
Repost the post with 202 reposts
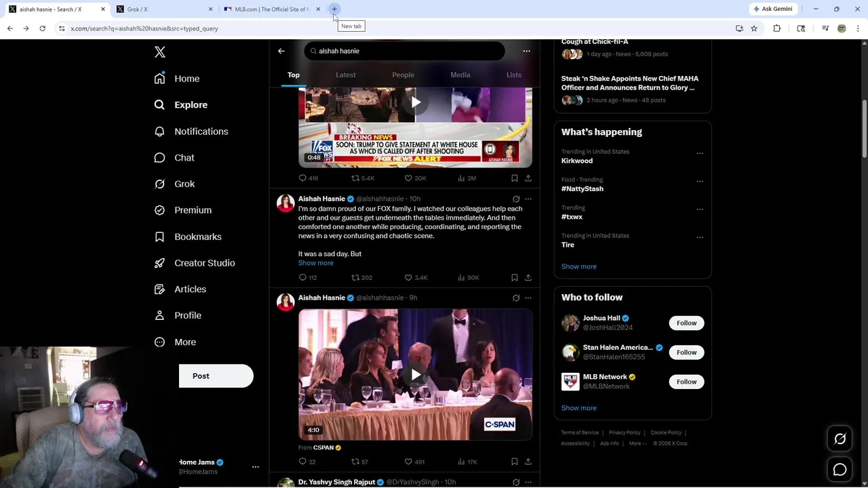coord(361,278)
